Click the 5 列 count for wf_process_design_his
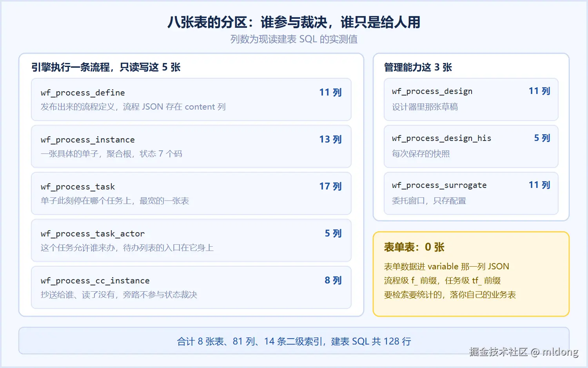 (542, 138)
